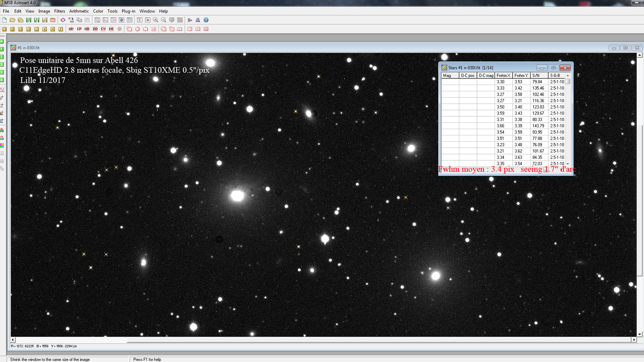
Task: Open the Filters menu
Action: click(x=59, y=11)
